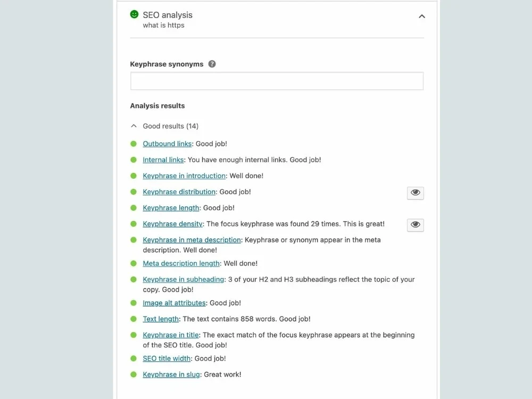Screen dimensions: 532x399
Task: Click the Keyphrase in subheading link
Action: [184, 279]
